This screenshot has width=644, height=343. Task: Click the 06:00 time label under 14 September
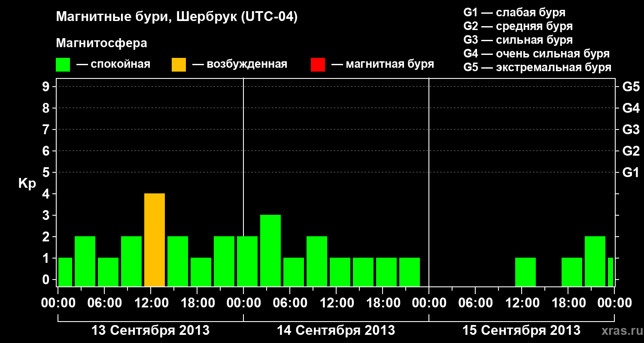[290, 303]
